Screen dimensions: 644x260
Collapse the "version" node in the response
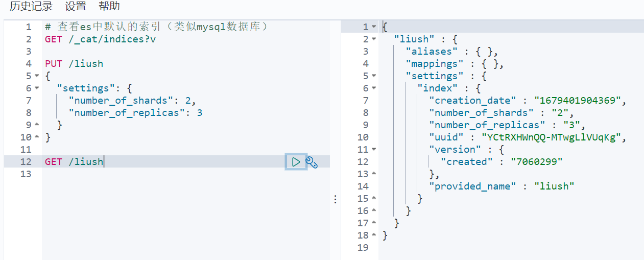pyautogui.click(x=374, y=150)
